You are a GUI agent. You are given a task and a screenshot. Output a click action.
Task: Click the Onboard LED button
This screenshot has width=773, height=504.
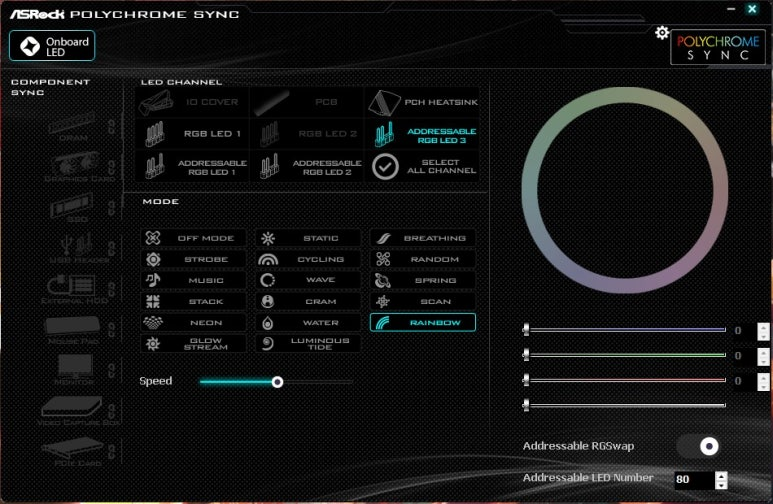click(x=52, y=46)
